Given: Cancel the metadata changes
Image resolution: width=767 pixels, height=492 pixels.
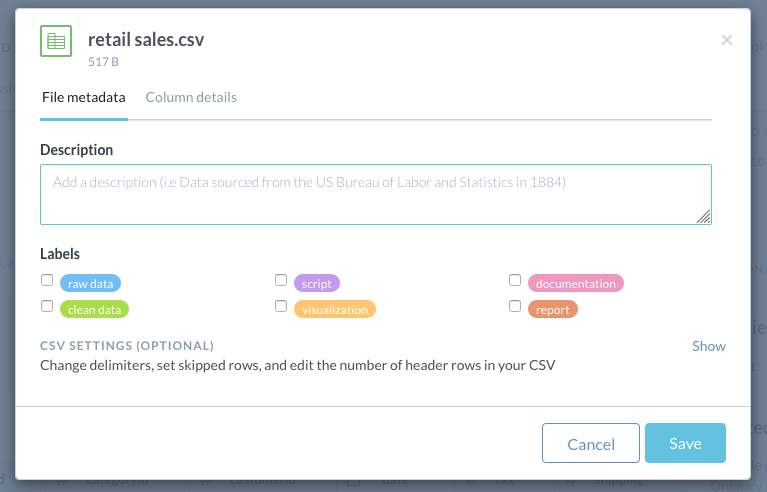Looking at the screenshot, I should pos(591,443).
